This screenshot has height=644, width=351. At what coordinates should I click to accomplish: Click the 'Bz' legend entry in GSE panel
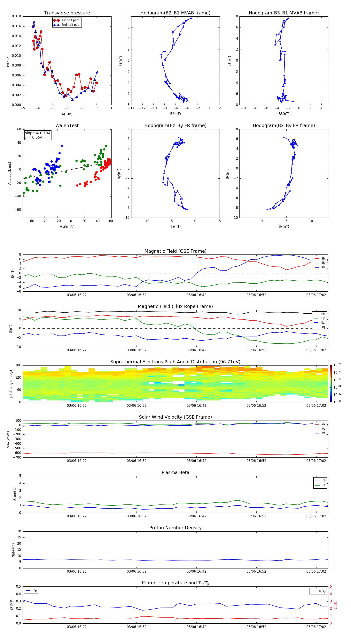320,267
